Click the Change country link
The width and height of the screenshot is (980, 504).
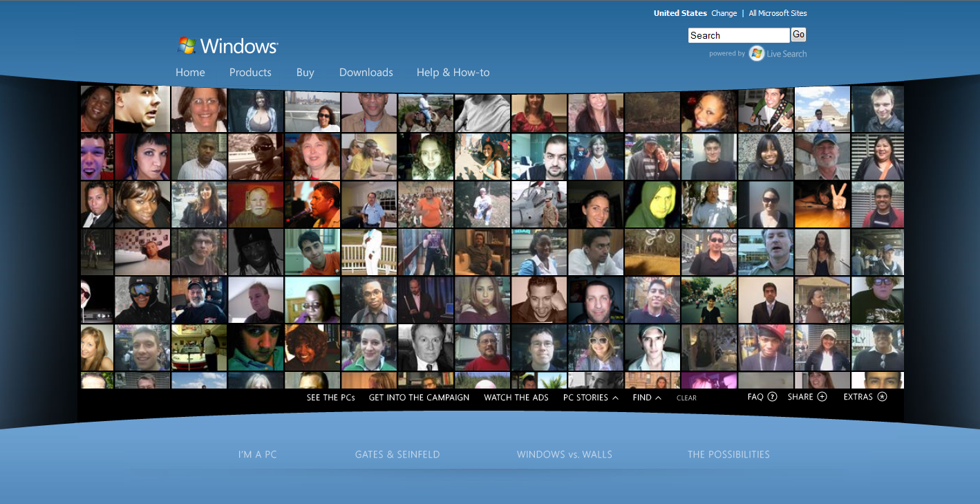coord(724,13)
